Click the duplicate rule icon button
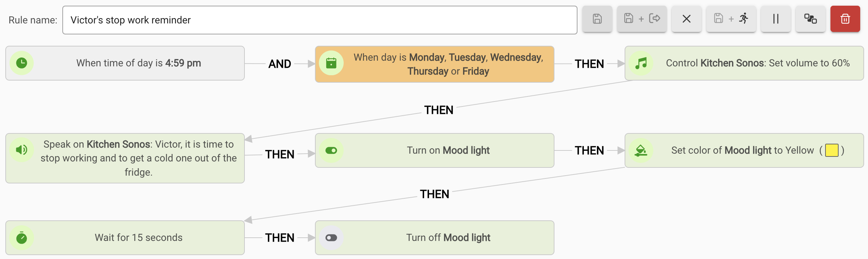The height and width of the screenshot is (259, 868). (810, 19)
